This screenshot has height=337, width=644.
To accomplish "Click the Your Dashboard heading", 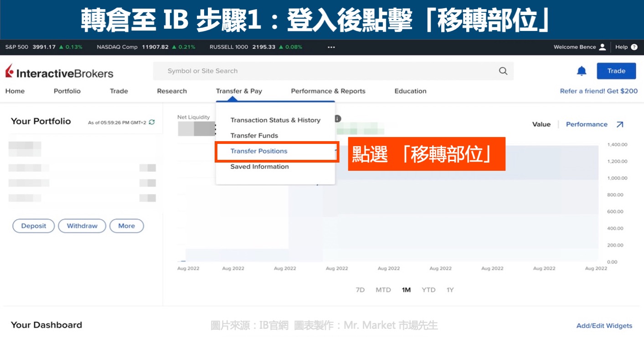I will coord(46,325).
